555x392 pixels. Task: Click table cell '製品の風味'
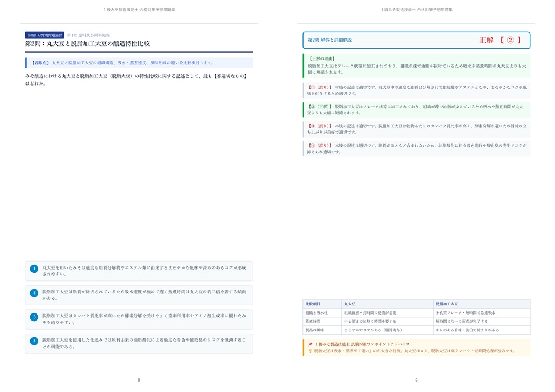(315, 330)
